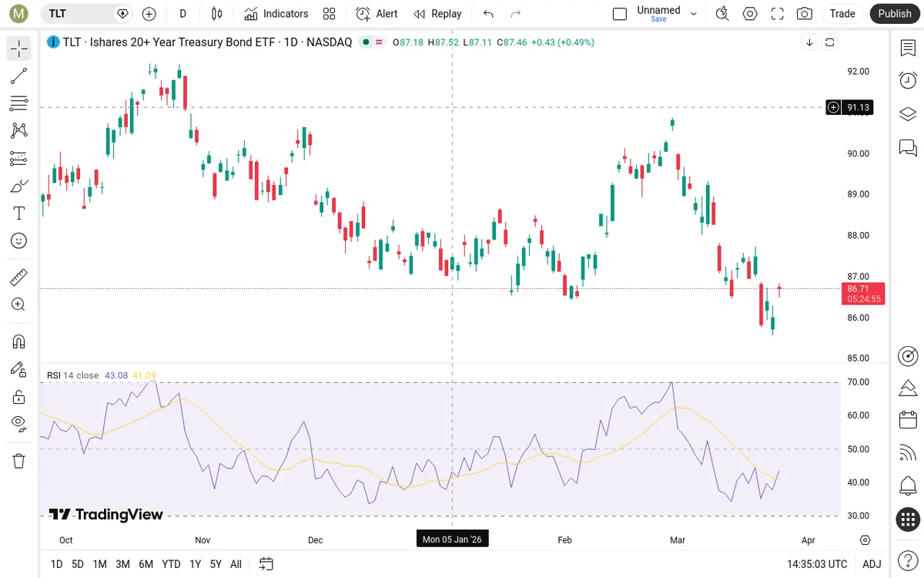Image resolution: width=924 pixels, height=578 pixels.
Task: Click the TLT symbol search field
Action: 86,13
